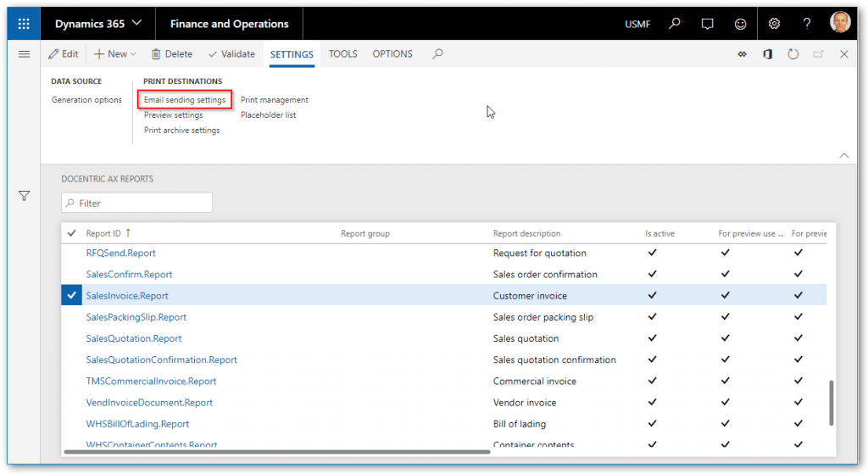
Task: Toggle Is active for RFQSend.Report
Action: (x=652, y=253)
